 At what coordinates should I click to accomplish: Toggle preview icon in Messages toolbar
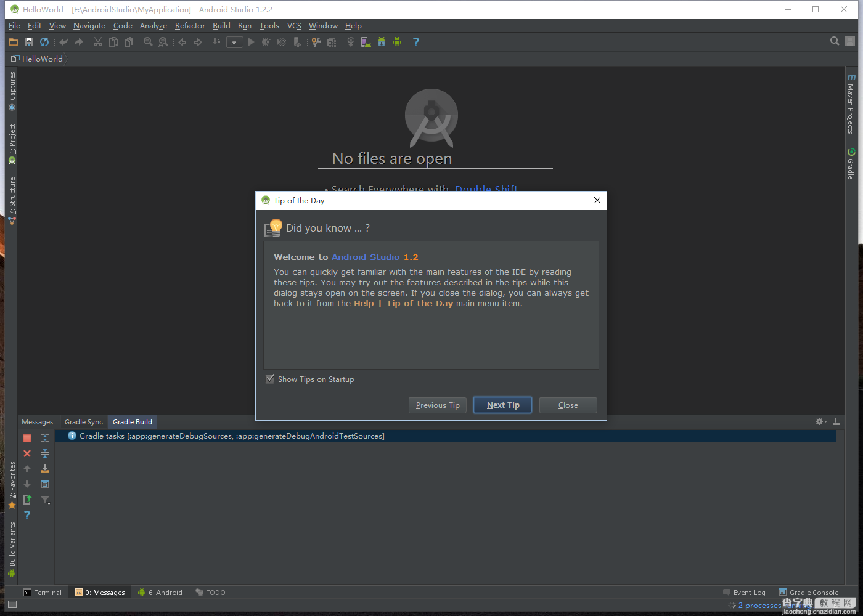[x=45, y=484]
